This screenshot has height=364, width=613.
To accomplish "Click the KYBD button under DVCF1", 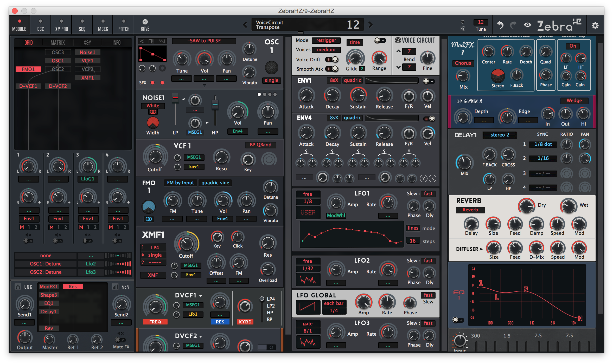I will pyautogui.click(x=245, y=322).
